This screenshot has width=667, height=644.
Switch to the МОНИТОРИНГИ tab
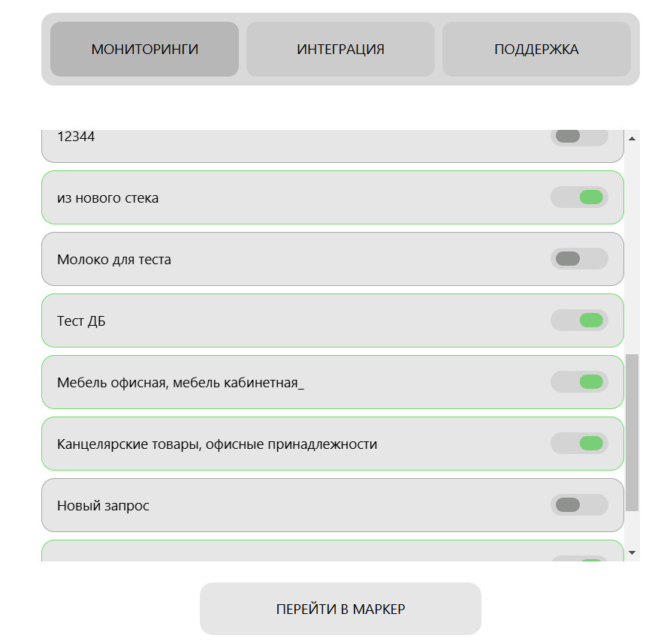pos(144,50)
